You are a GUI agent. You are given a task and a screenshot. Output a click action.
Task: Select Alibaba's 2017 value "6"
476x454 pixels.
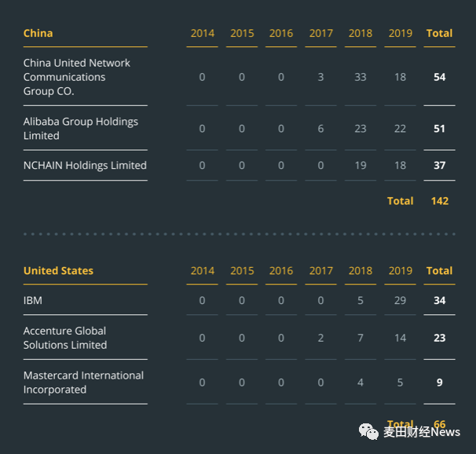click(321, 129)
